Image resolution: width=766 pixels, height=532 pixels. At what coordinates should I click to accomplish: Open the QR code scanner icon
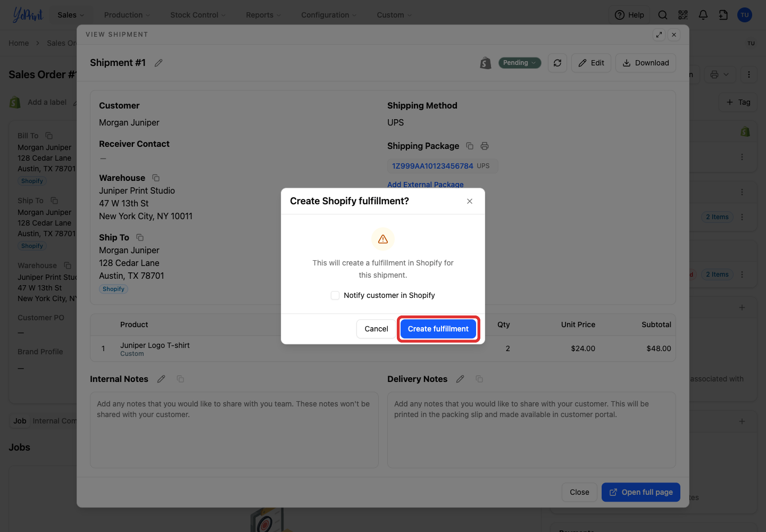point(683,15)
